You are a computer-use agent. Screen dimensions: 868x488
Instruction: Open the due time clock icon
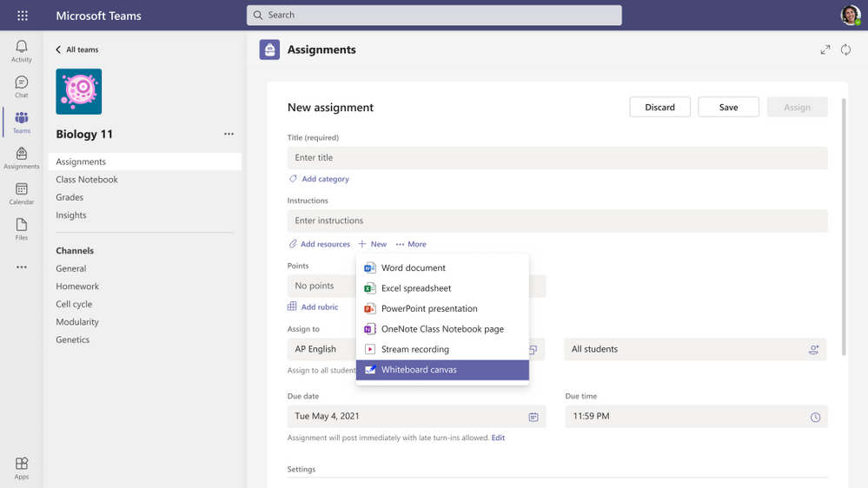pos(815,417)
